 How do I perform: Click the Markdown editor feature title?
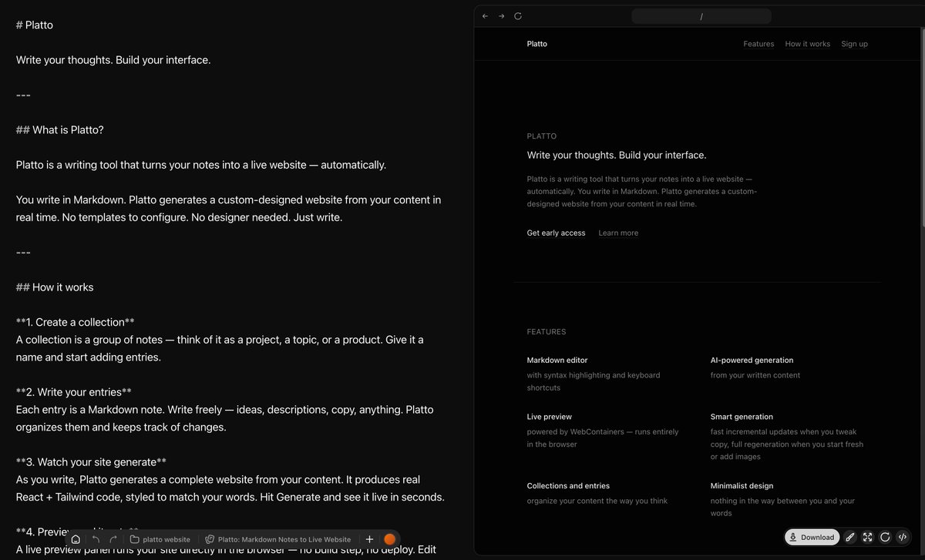click(557, 360)
